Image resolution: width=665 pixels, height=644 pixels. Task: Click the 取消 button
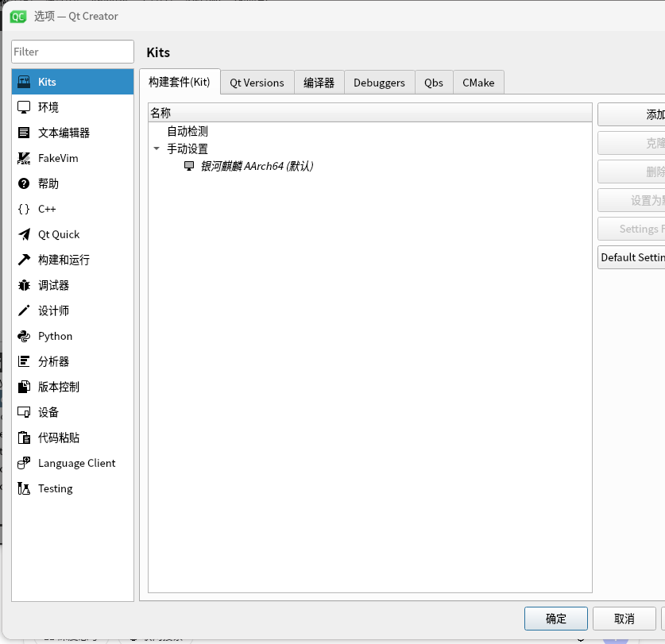coord(624,619)
